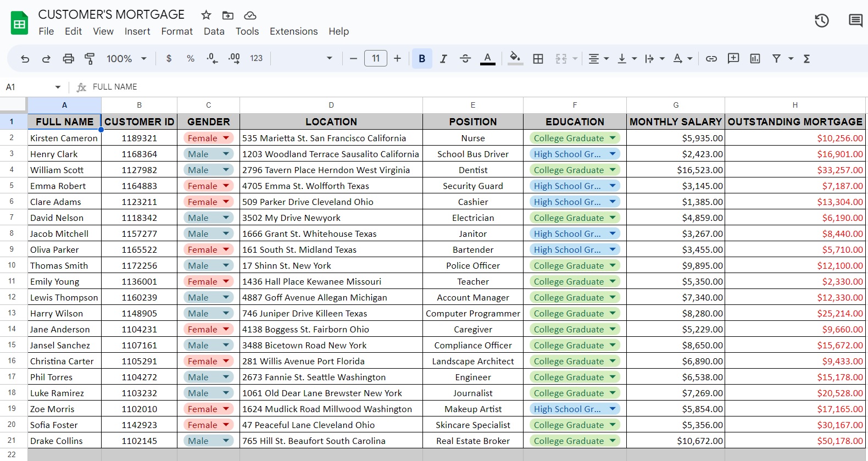The height and width of the screenshot is (461, 868).
Task: Open text rotation dropdown
Action: pyautogui.click(x=683, y=59)
